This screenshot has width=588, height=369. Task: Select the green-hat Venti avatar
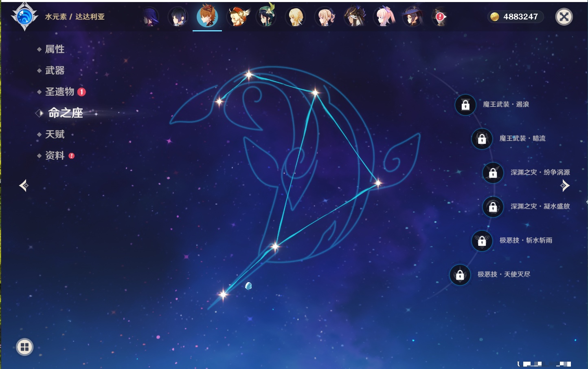click(x=266, y=17)
